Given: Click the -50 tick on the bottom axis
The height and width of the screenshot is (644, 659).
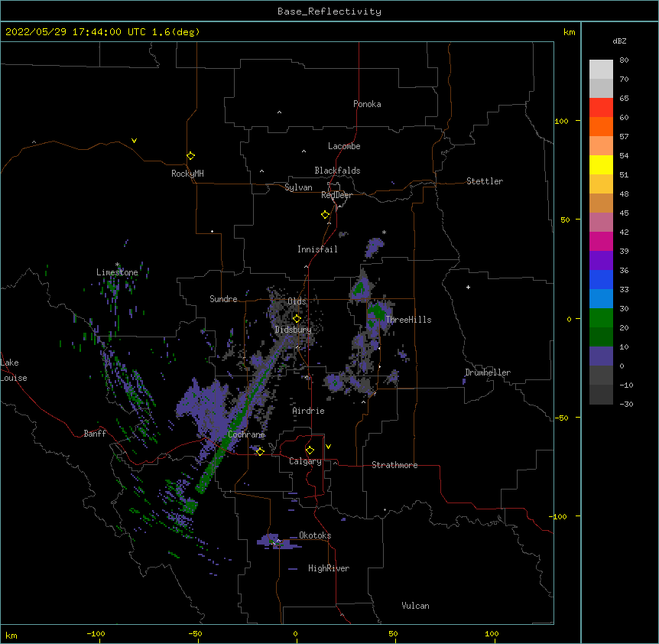Looking at the screenshot, I should click(195, 634).
